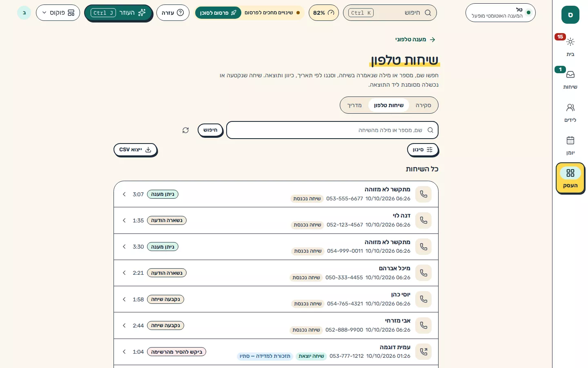The image size is (588, 368).
Task: Click the phone icon for אבי מזרחי
Action: pos(423,325)
